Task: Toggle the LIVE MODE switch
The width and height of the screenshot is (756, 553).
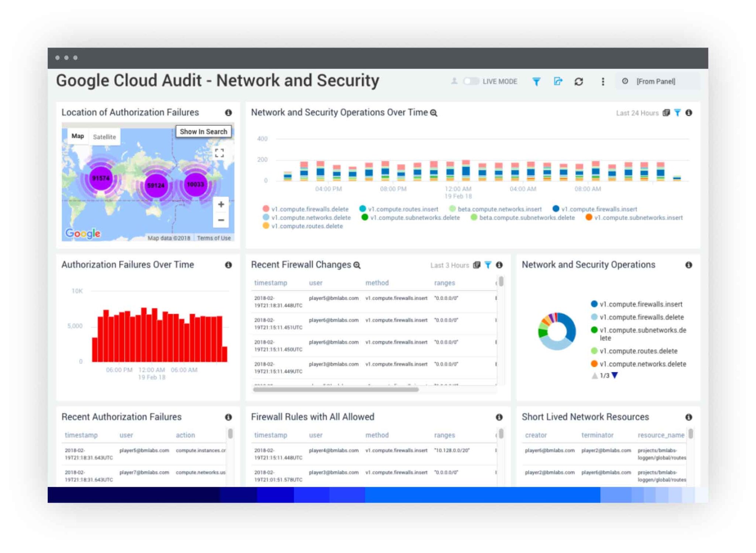Action: [x=471, y=81]
